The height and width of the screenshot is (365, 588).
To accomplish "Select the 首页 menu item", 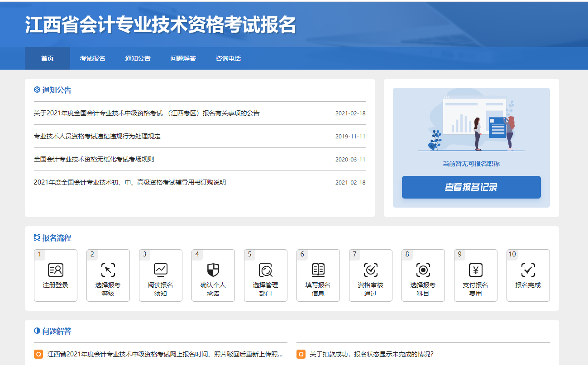I will (48, 58).
